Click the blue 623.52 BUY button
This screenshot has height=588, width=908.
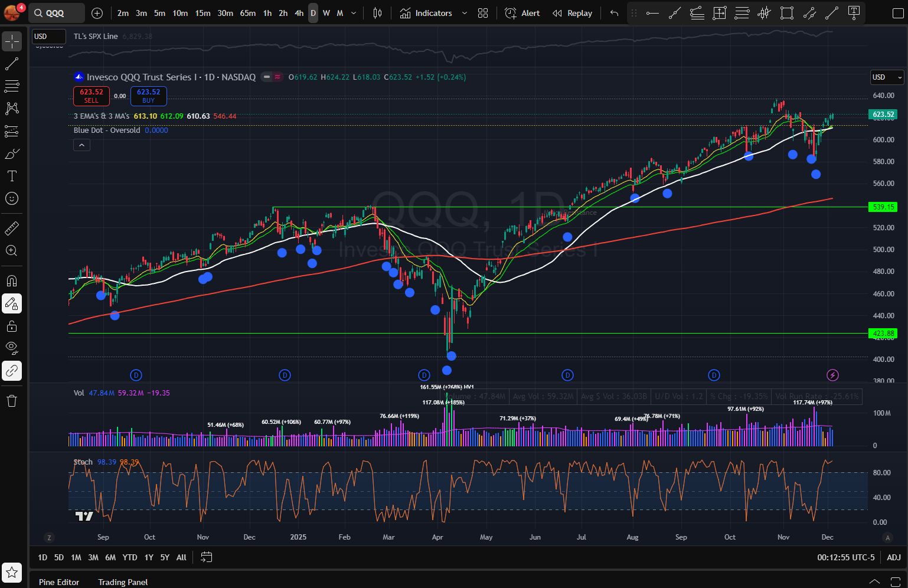[x=148, y=96]
